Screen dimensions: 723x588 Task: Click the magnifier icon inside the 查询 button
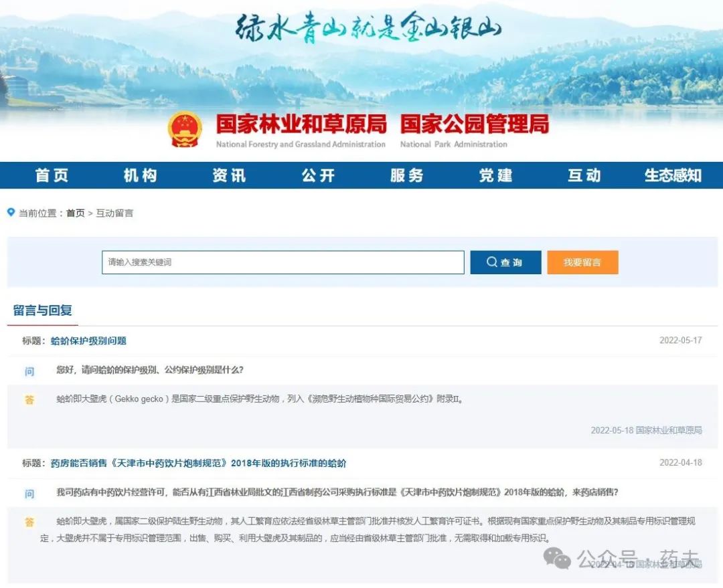493,262
